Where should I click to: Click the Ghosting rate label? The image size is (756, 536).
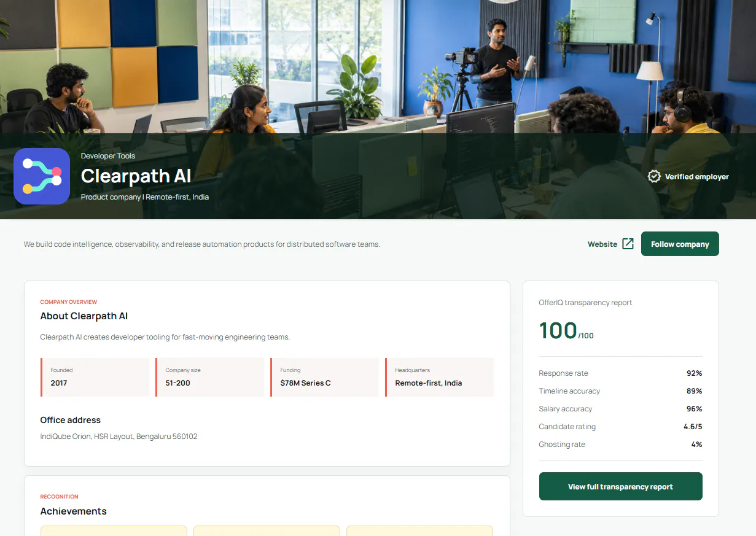click(562, 445)
